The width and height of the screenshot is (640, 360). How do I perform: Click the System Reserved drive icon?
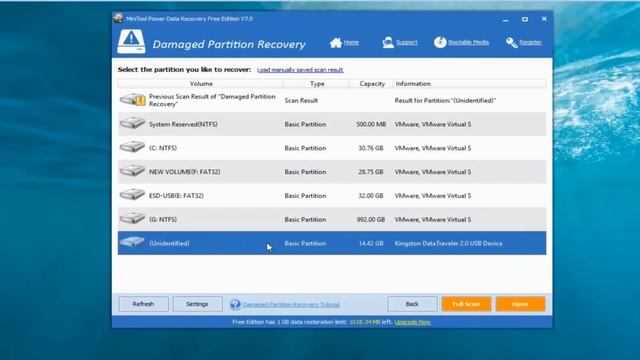tap(132, 123)
